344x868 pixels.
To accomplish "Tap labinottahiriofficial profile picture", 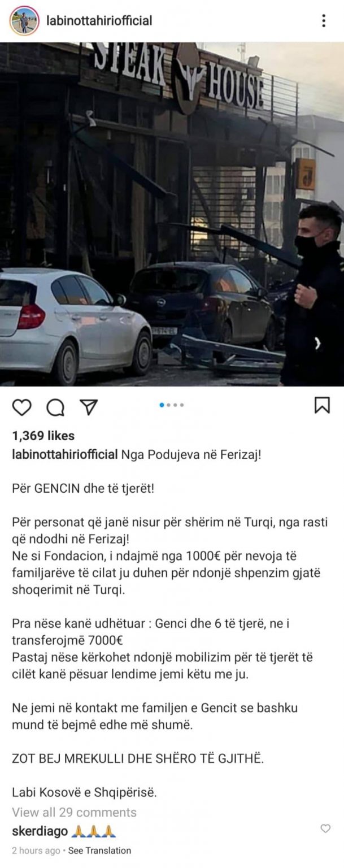I will pos(24,21).
